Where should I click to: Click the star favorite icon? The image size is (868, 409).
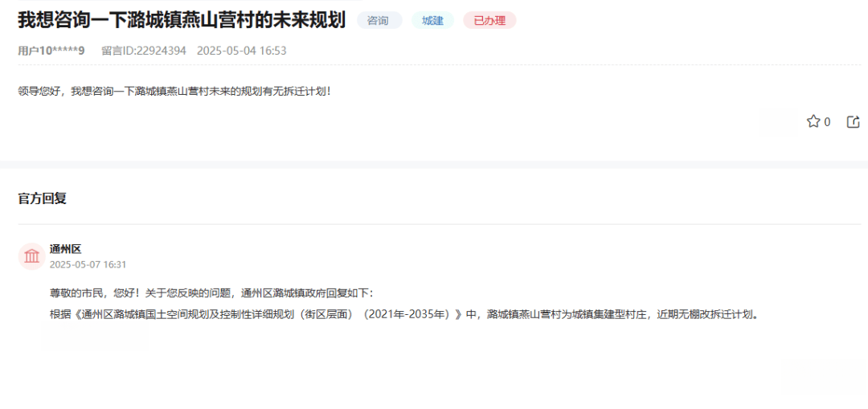pyautogui.click(x=813, y=122)
